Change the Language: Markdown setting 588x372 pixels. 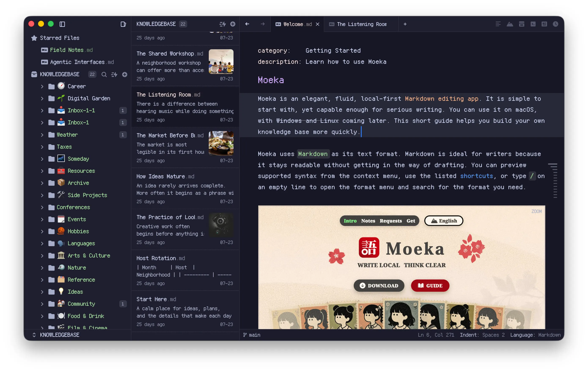click(535, 335)
